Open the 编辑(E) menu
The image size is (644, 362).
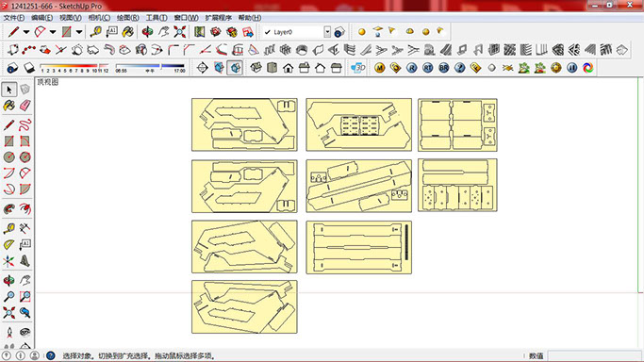coord(41,18)
